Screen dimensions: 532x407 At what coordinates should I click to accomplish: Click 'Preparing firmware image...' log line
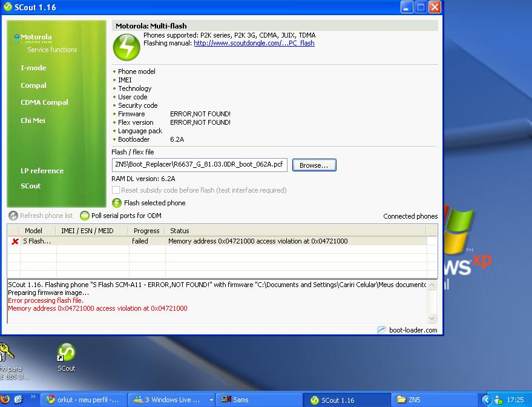coord(48,293)
